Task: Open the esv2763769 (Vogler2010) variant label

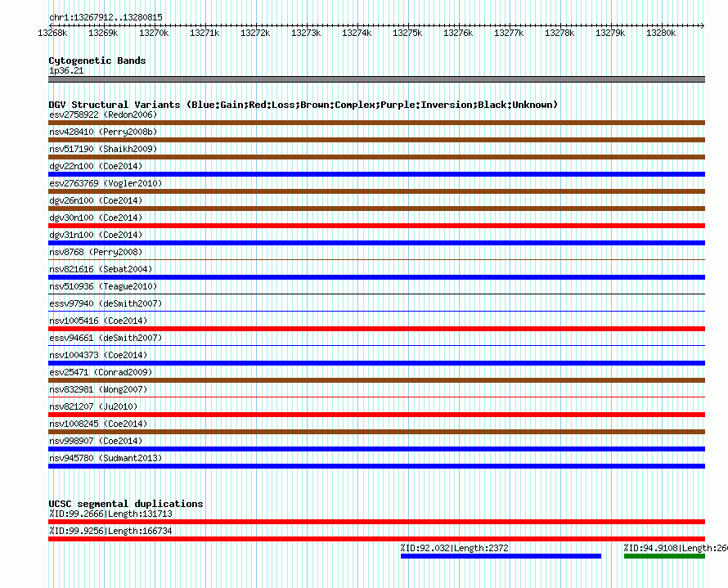Action: [x=106, y=183]
